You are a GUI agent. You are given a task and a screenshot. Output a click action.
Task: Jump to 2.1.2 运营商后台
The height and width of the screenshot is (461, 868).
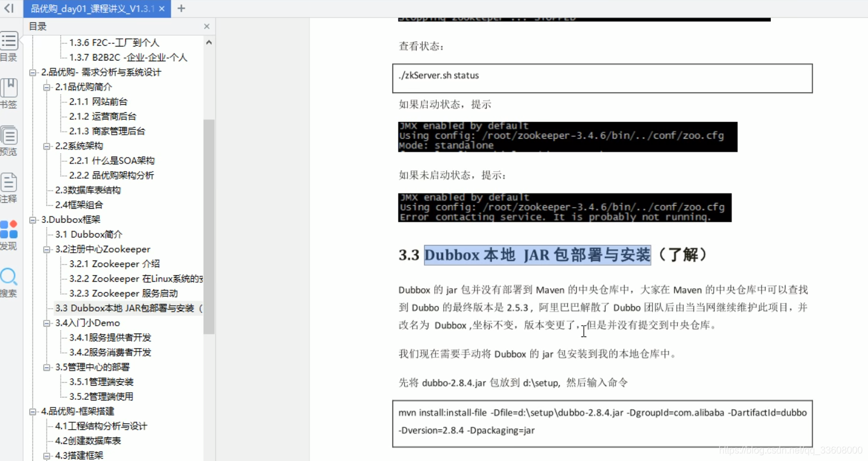coord(102,116)
